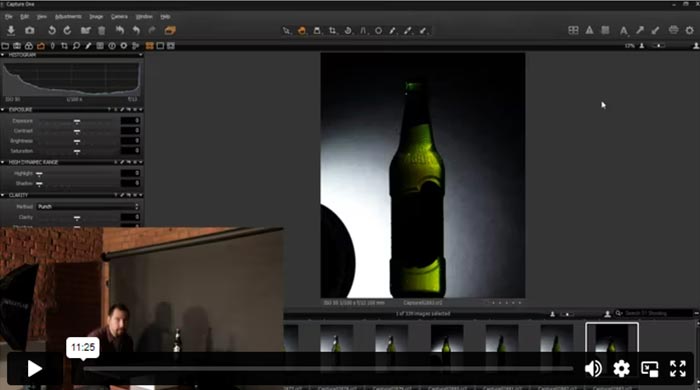Open the Output gear tool tab
Screen dimensions: 700x390
124,46
